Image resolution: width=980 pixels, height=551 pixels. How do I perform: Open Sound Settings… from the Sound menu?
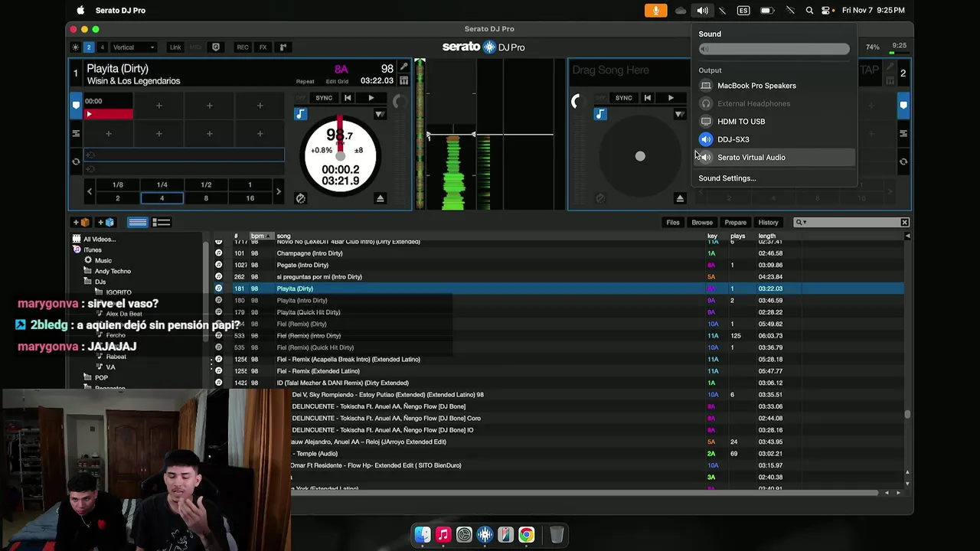pos(727,178)
